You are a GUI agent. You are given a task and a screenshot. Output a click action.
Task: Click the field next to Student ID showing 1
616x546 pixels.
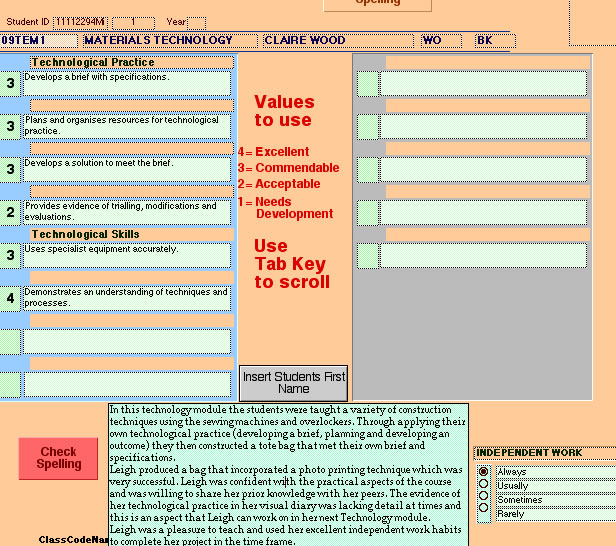coord(133,23)
